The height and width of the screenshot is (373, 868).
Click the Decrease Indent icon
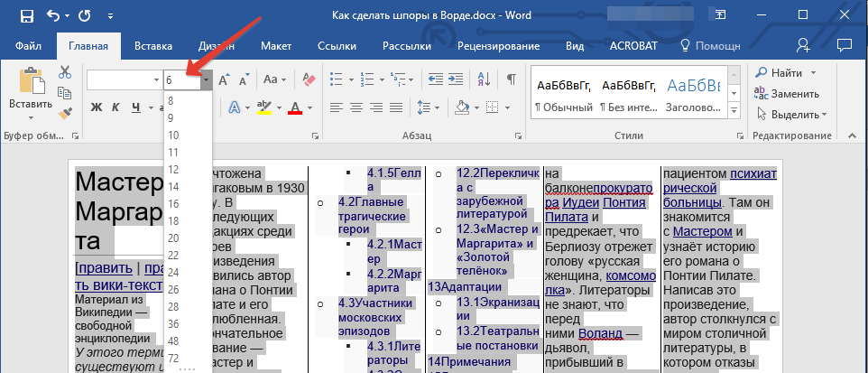[436, 79]
